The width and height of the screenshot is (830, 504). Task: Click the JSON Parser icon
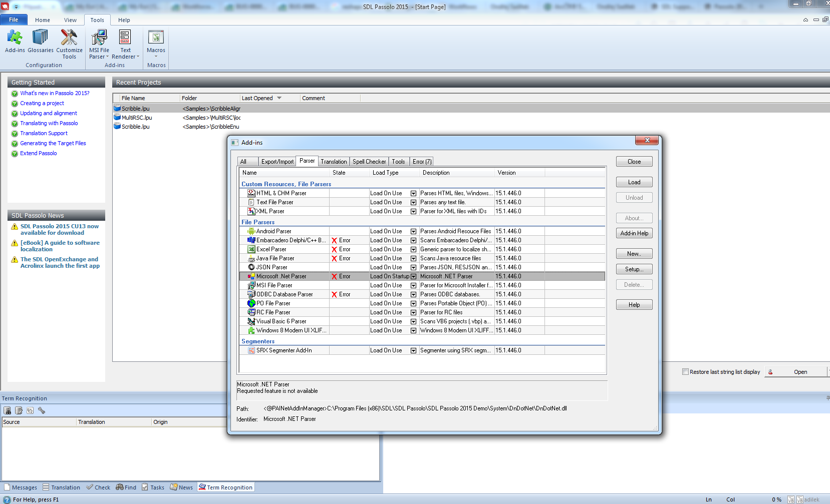[251, 267]
